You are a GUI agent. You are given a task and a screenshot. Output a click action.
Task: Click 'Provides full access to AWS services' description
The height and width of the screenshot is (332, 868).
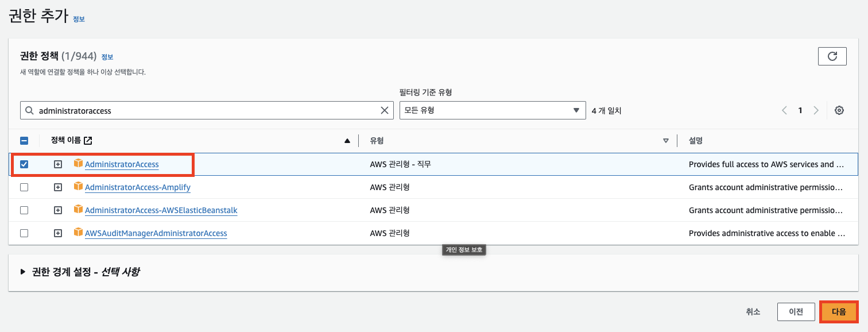coord(766,164)
